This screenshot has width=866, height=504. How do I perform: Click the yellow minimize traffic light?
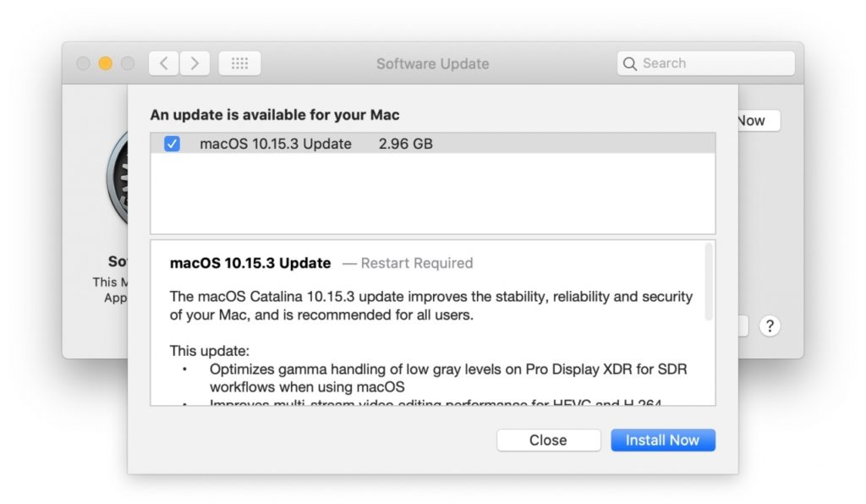pyautogui.click(x=105, y=63)
